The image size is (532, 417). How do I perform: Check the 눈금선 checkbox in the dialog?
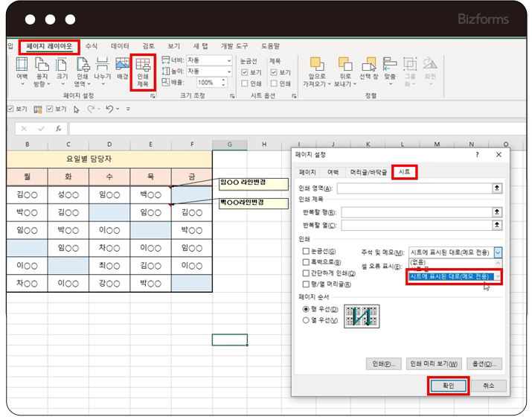tap(306, 252)
